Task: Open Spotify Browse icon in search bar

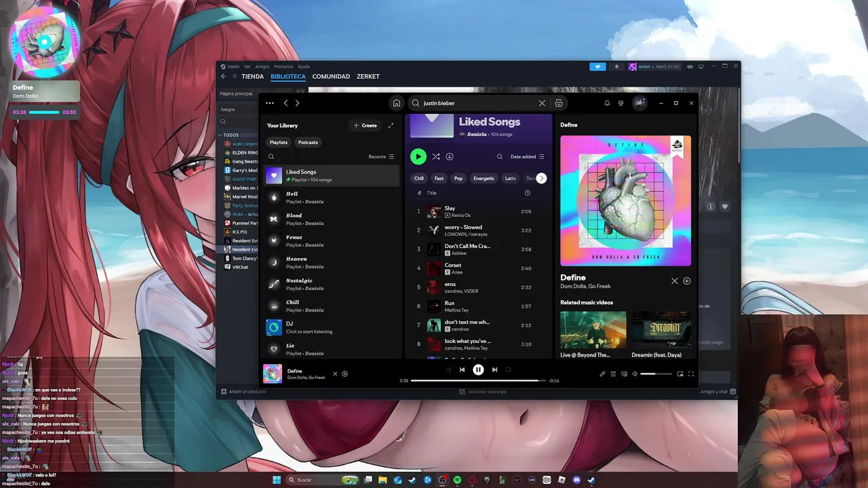Action: click(x=559, y=103)
